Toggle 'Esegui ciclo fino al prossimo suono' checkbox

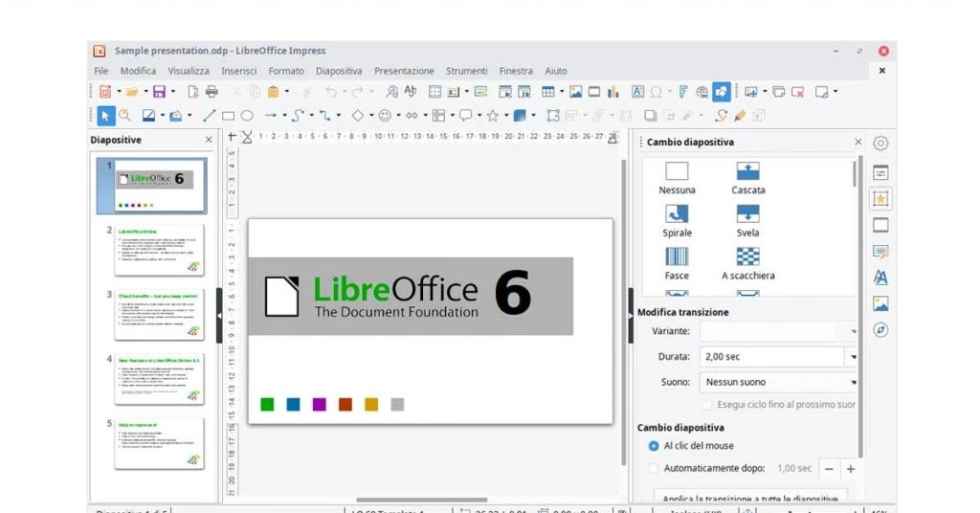(x=707, y=405)
